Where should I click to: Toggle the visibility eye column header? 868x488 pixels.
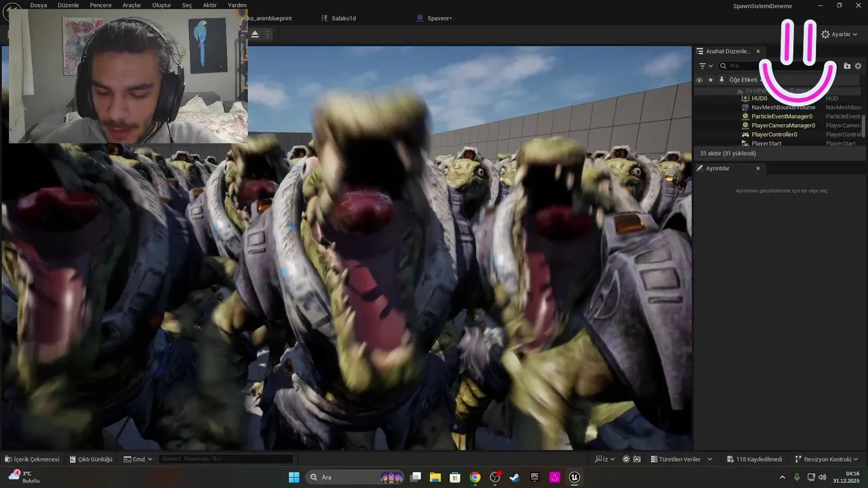[x=699, y=80]
